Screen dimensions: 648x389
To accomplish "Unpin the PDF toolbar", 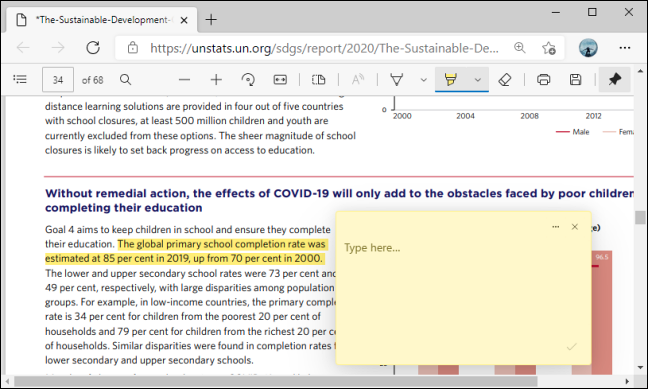I will [615, 79].
